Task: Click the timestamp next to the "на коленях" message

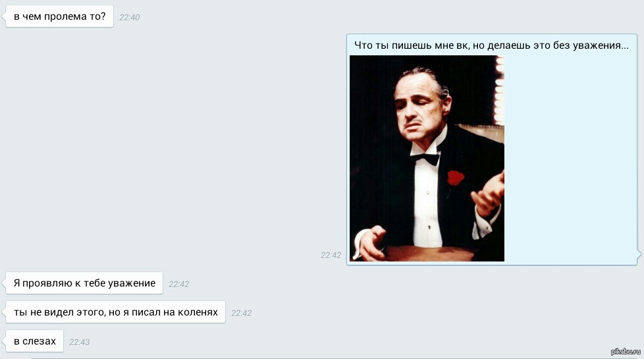Action: coord(241,313)
